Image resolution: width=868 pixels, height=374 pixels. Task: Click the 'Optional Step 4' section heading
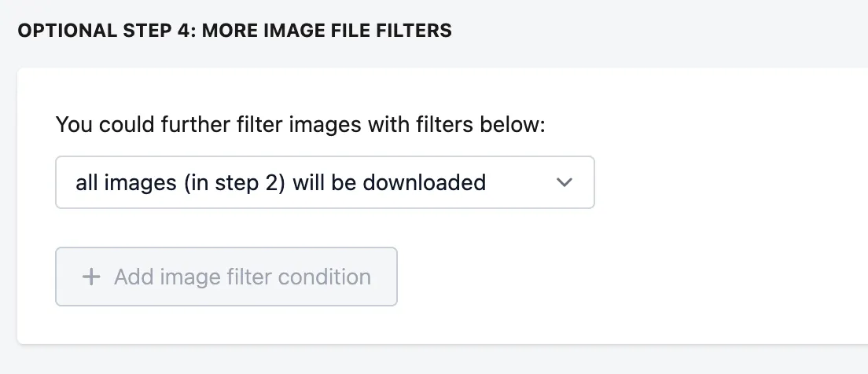[x=235, y=31]
